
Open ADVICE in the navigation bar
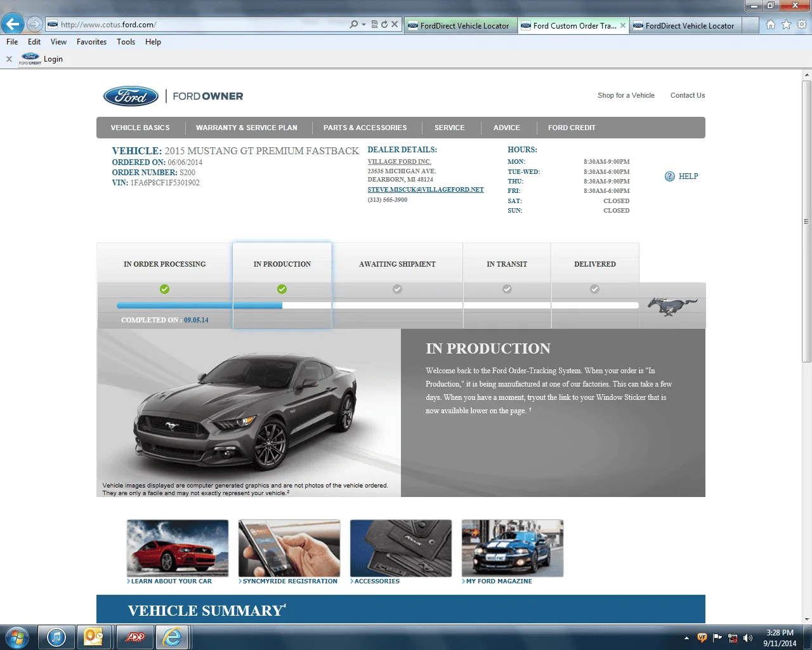[x=506, y=128]
